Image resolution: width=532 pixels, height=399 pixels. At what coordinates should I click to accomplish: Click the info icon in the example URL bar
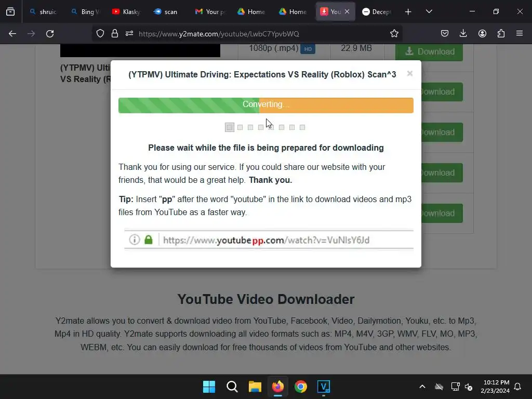[135, 240]
